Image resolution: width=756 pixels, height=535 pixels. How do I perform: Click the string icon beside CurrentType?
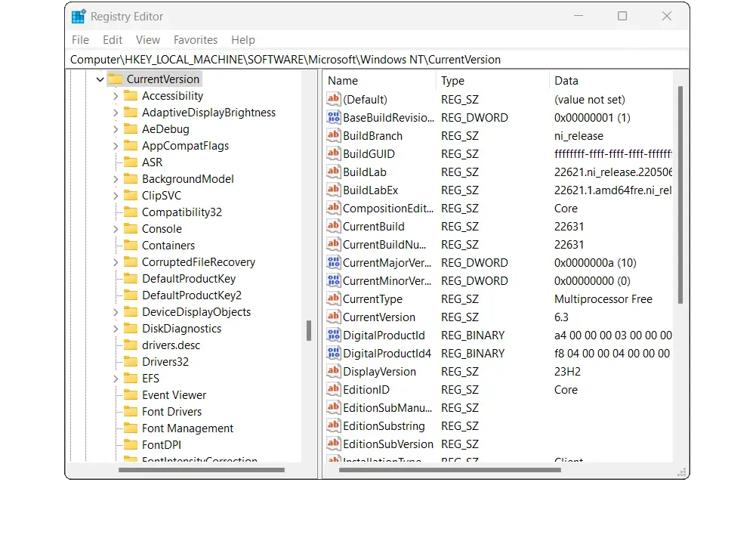tap(333, 298)
